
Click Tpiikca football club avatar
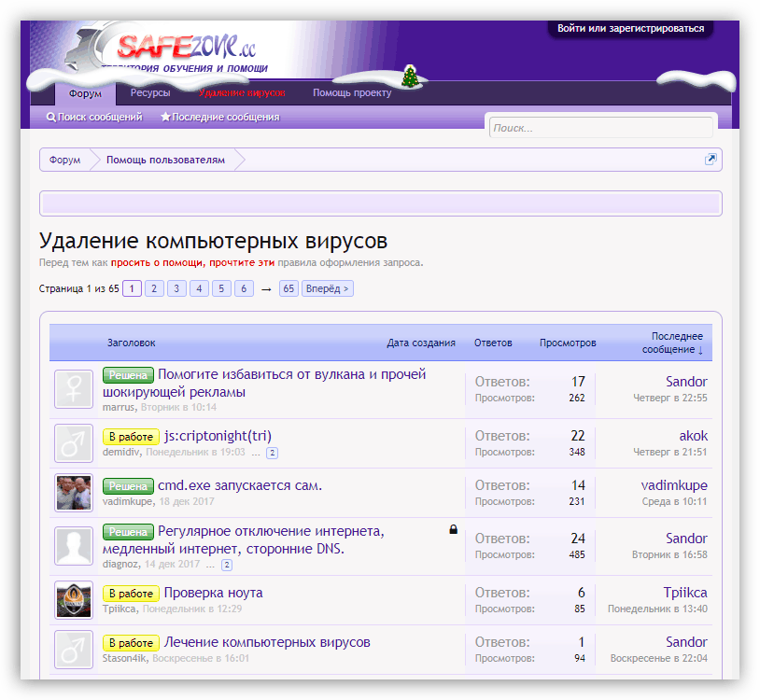(74, 600)
